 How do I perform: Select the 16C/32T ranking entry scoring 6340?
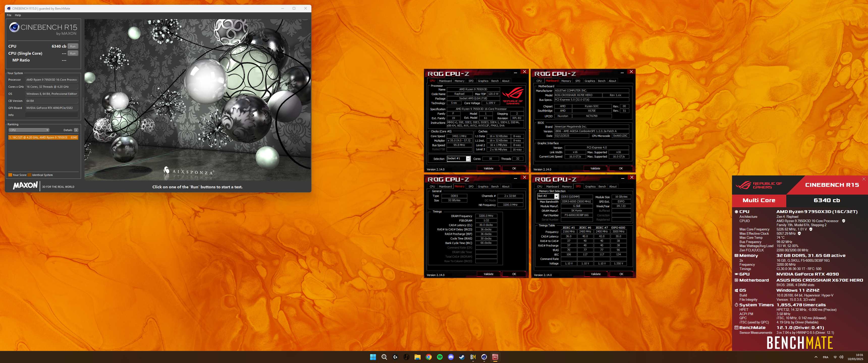click(43, 137)
